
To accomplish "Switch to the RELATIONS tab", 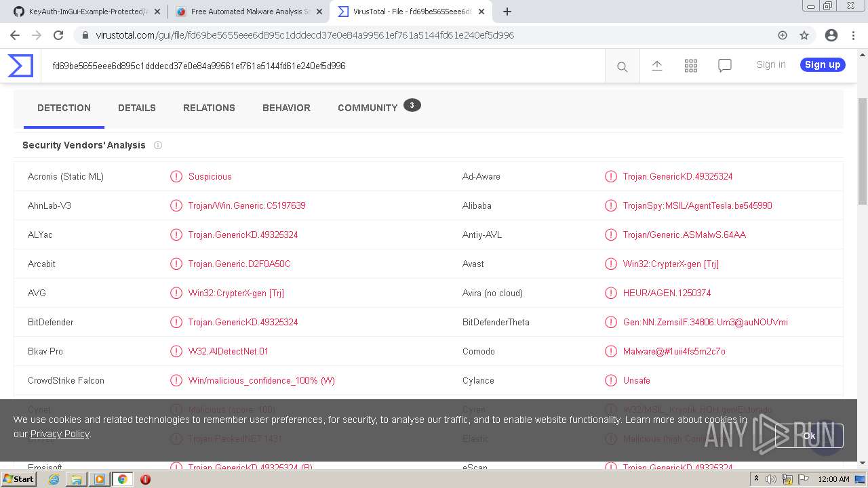I will tap(209, 108).
